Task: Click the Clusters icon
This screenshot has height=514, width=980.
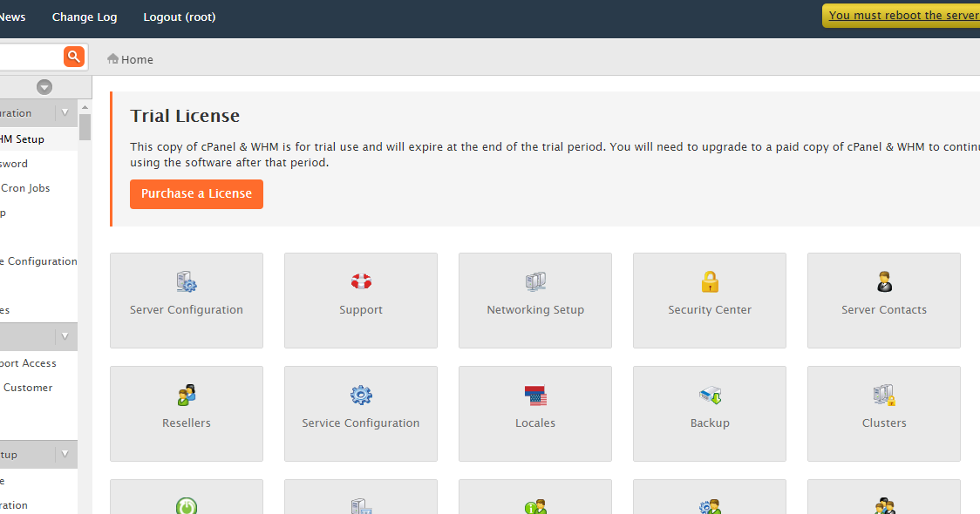Action: [x=884, y=395]
